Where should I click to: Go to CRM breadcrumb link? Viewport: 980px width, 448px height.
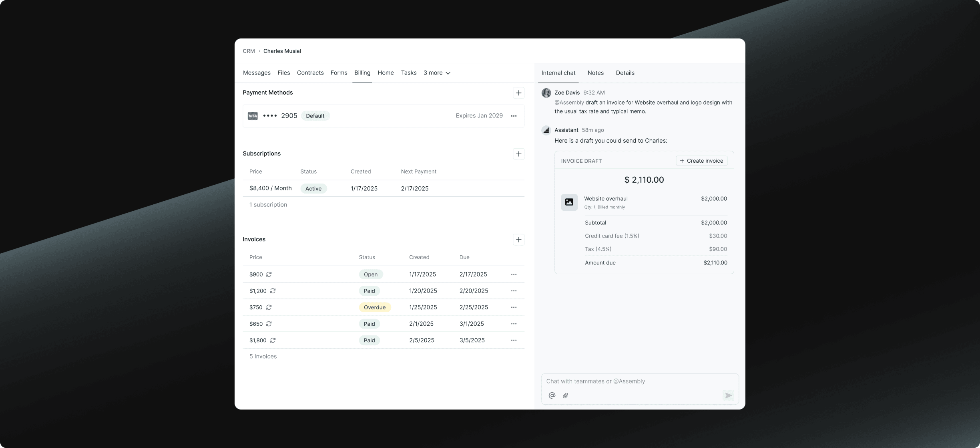[249, 51]
